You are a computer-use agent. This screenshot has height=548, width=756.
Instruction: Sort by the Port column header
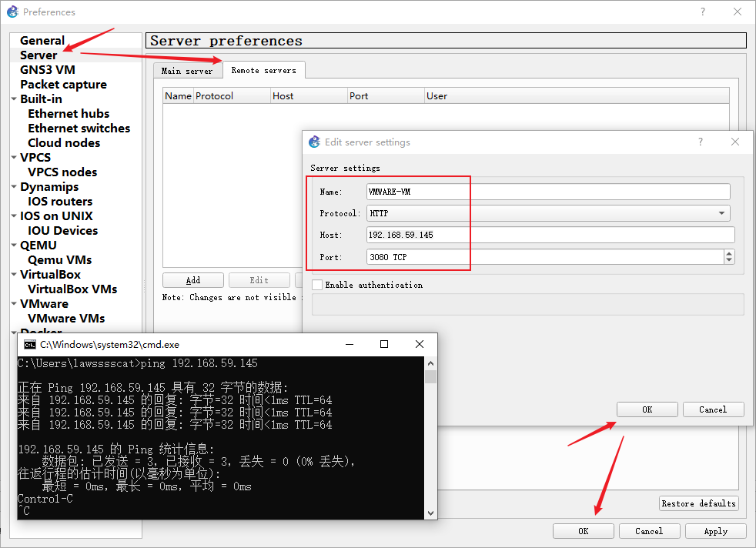coord(386,96)
